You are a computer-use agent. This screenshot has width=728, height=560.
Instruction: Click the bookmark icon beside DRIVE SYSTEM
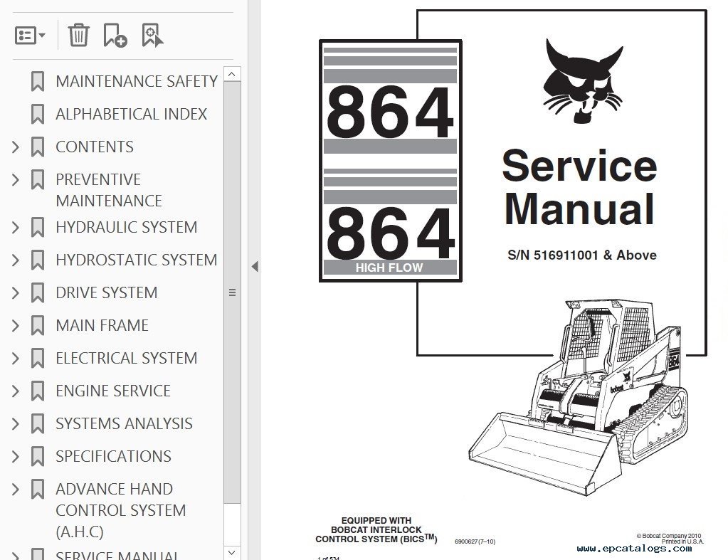tap(38, 293)
